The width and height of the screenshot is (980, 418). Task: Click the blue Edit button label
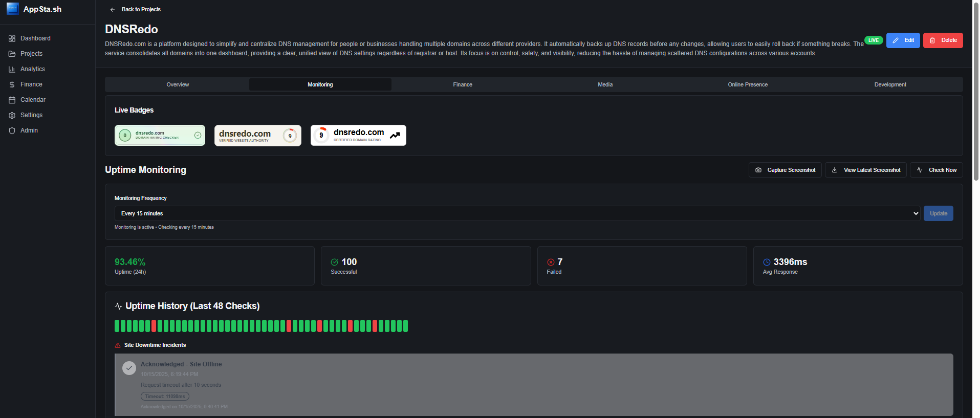point(909,40)
